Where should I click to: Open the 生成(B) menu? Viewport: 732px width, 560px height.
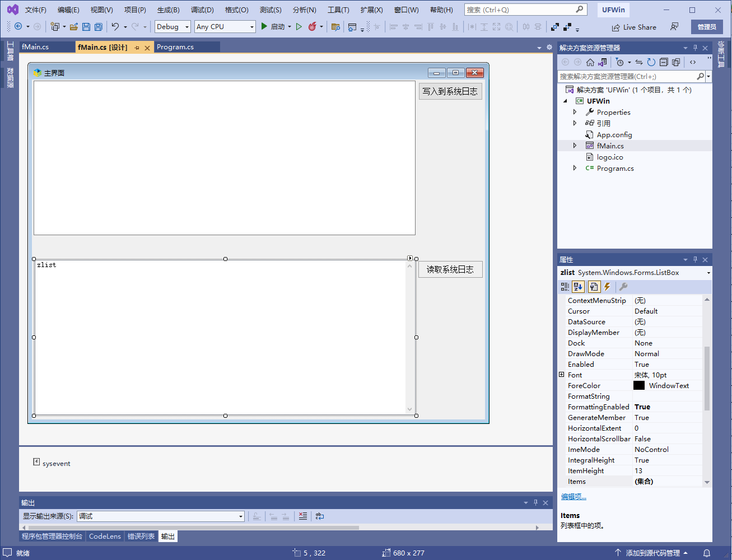click(x=168, y=10)
